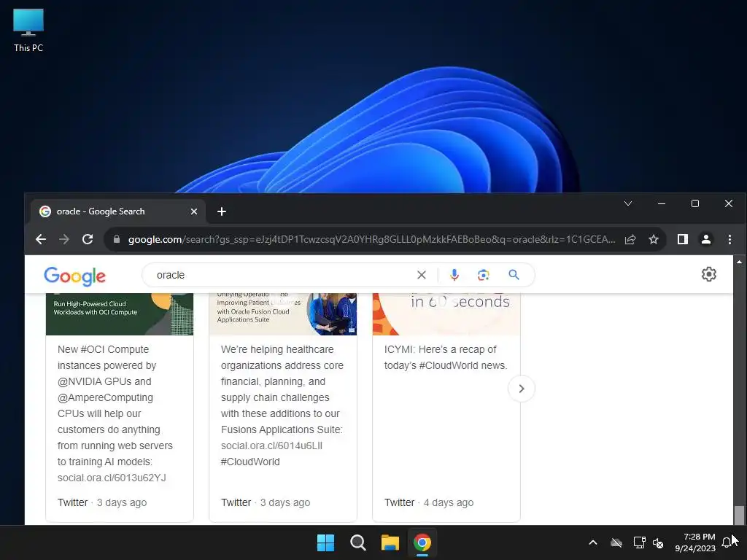Reload the Google search page

tap(88, 239)
